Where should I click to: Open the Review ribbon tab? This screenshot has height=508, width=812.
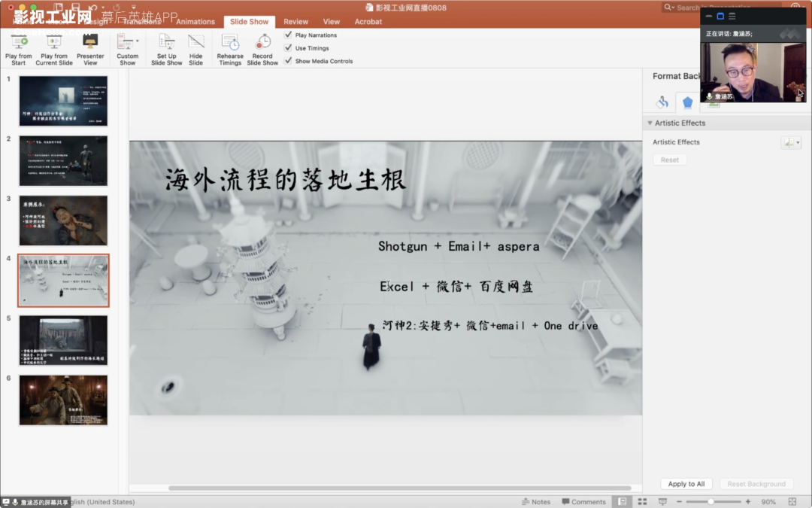point(295,22)
